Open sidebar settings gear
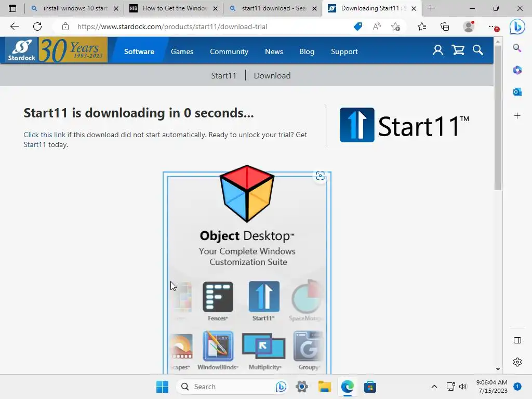532x399 pixels. click(x=517, y=362)
